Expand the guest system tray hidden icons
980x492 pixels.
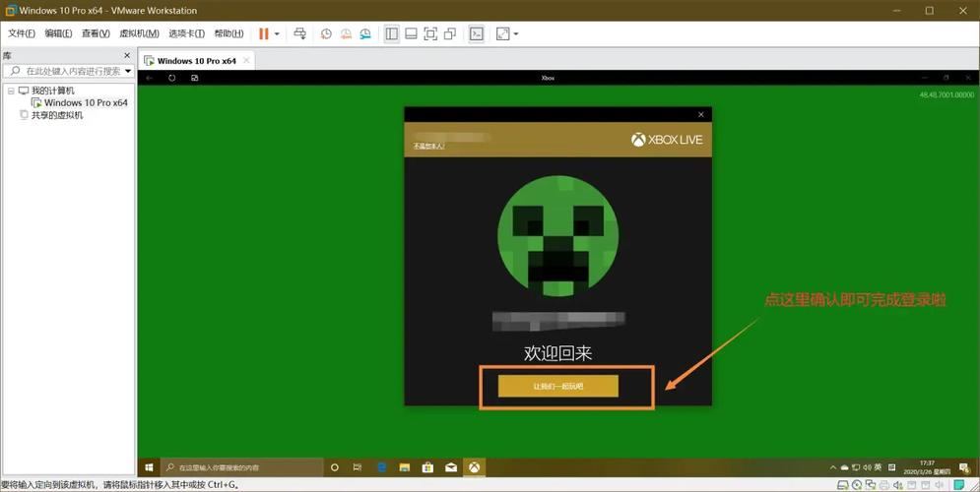[x=833, y=467]
